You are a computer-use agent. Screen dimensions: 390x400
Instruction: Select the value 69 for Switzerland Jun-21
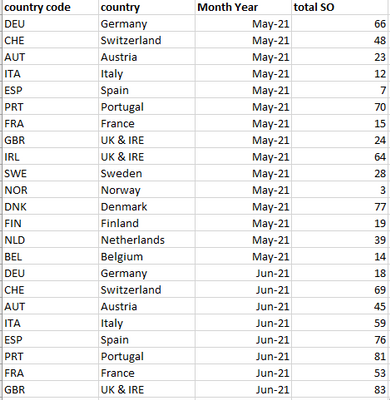click(x=339, y=290)
